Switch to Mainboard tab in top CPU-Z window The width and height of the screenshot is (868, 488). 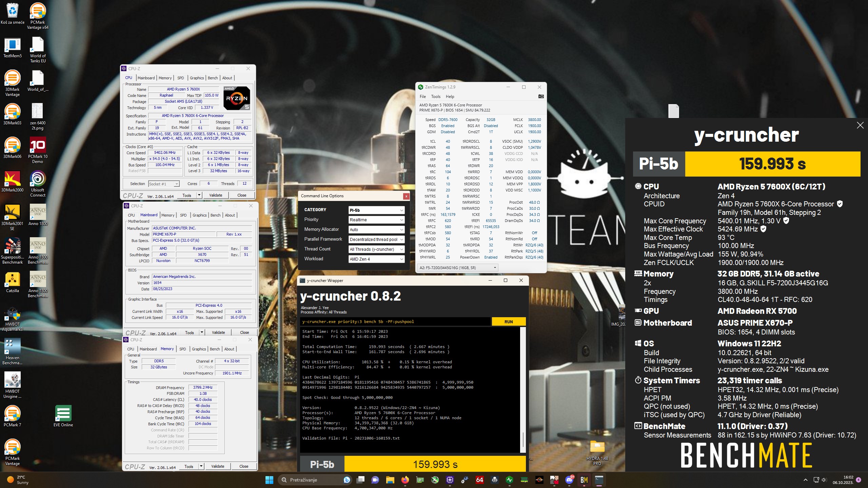[x=146, y=78]
